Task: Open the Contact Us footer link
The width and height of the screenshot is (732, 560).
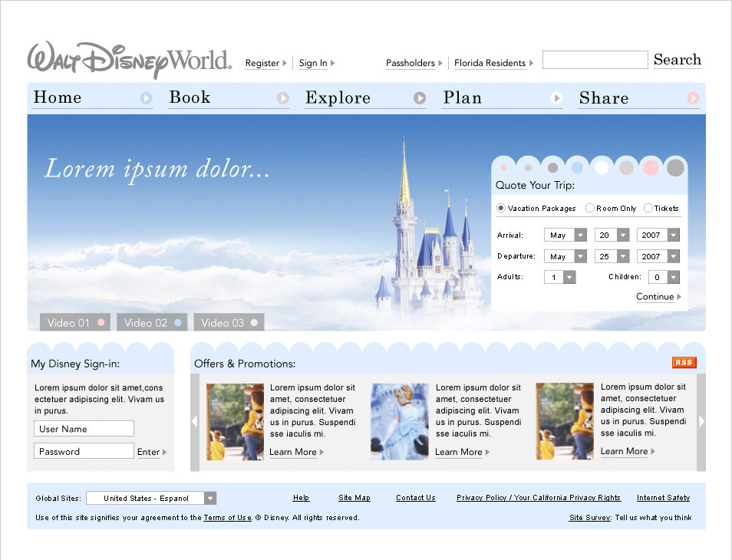Action: [x=415, y=498]
